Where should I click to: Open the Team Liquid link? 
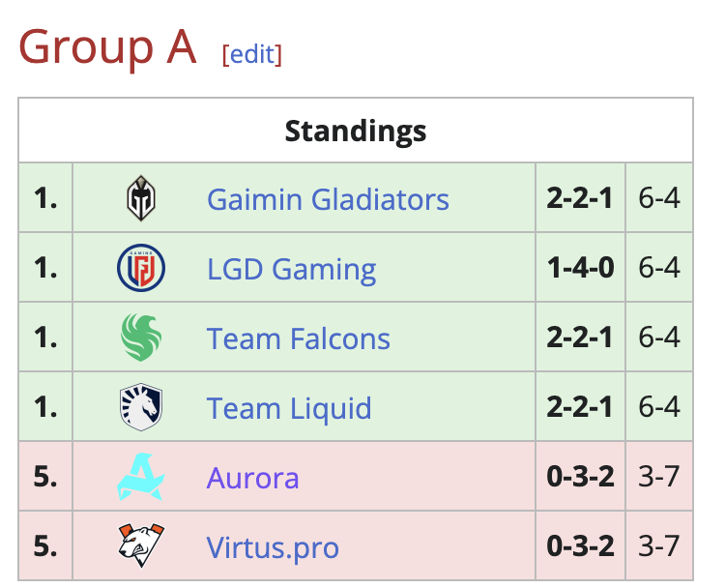(289, 408)
